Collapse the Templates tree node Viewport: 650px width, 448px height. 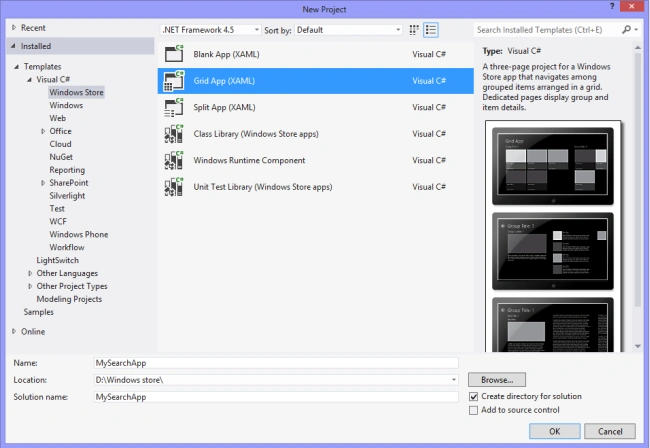(17, 67)
